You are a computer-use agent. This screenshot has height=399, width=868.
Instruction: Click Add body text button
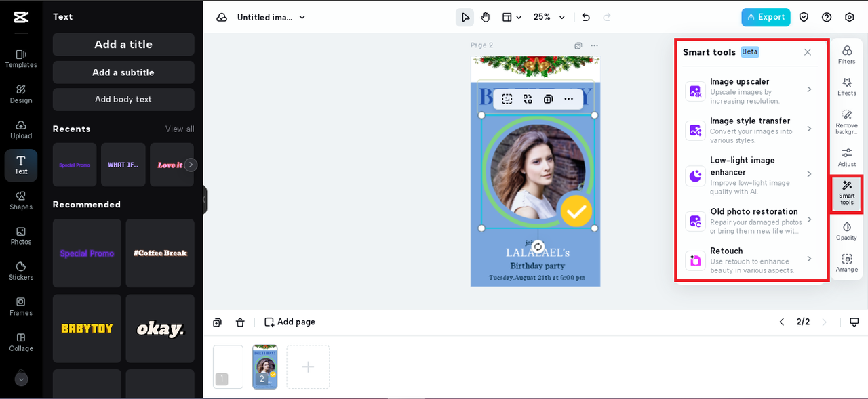[123, 100]
